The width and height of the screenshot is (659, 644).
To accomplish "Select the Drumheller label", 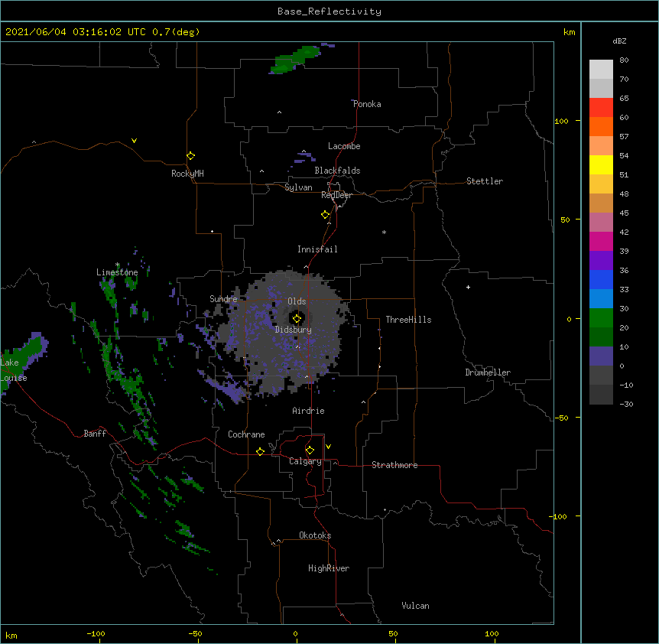I will tap(488, 372).
